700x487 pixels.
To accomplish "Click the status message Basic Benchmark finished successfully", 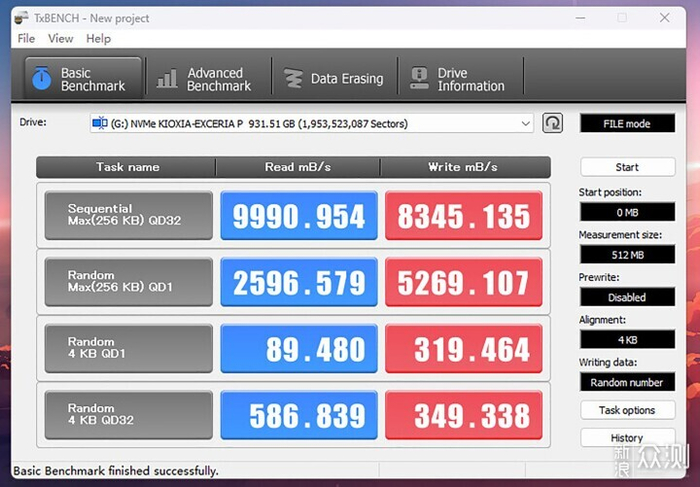I will coord(116,470).
